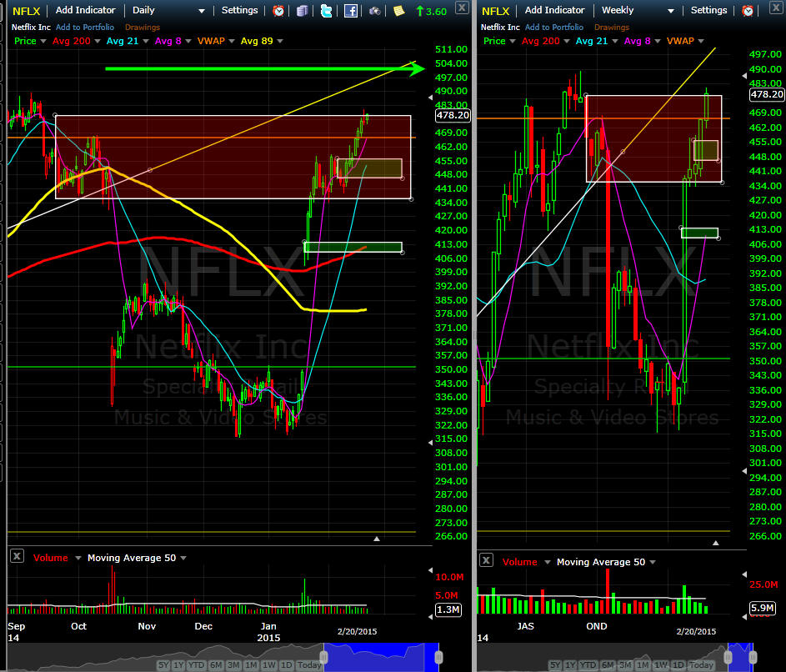Expand the VWAP dropdown in weekly chart
This screenshot has width=786, height=672.
point(701,41)
